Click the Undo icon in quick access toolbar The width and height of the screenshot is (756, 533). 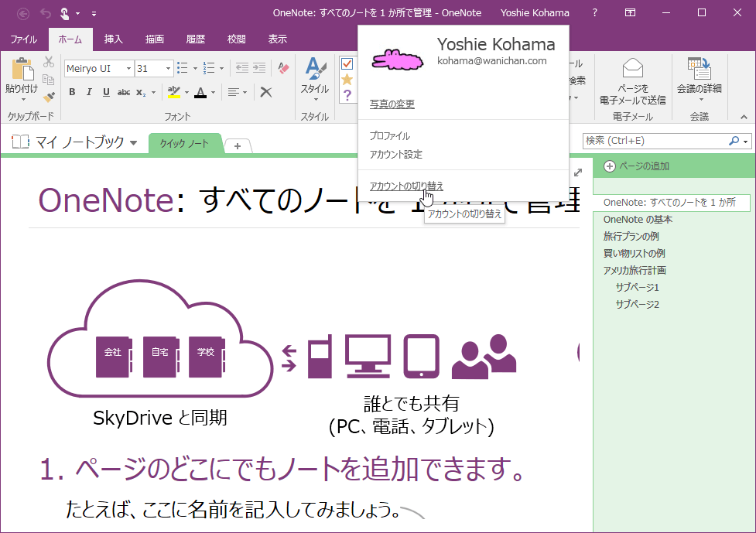click(46, 13)
